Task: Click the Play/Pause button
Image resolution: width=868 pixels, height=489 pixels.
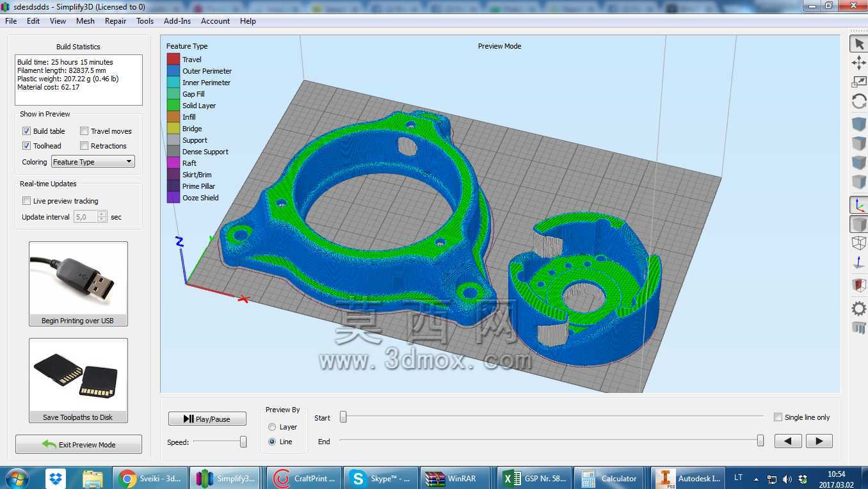Action: [x=207, y=419]
